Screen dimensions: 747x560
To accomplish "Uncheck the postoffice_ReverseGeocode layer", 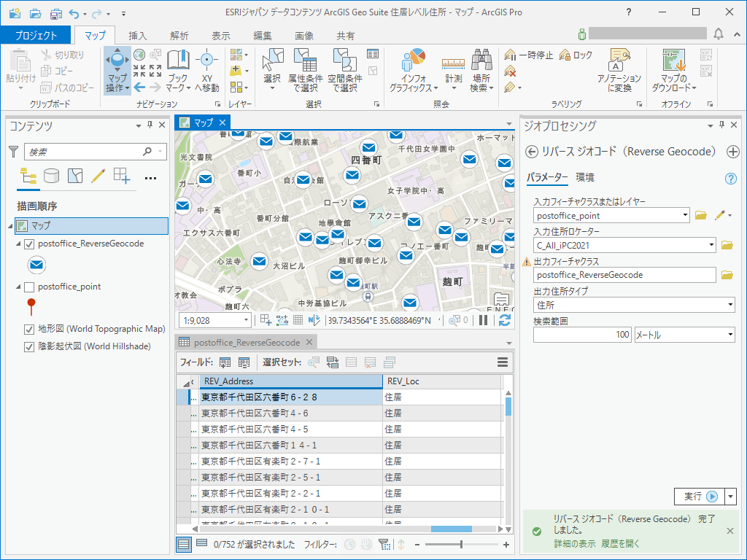I will coord(29,244).
